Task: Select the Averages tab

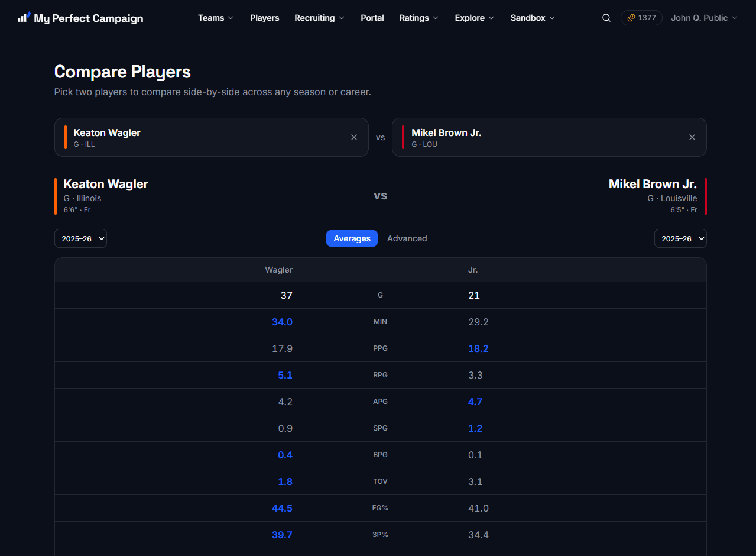Action: click(x=352, y=238)
